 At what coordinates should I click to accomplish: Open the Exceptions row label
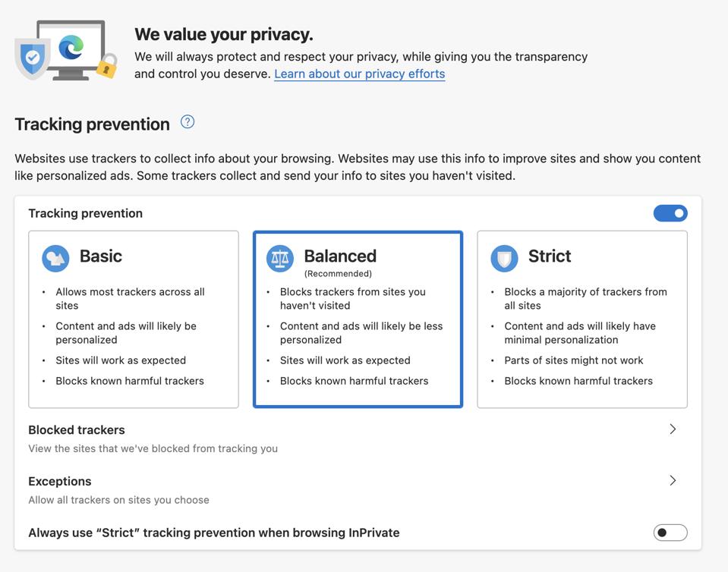pos(60,482)
